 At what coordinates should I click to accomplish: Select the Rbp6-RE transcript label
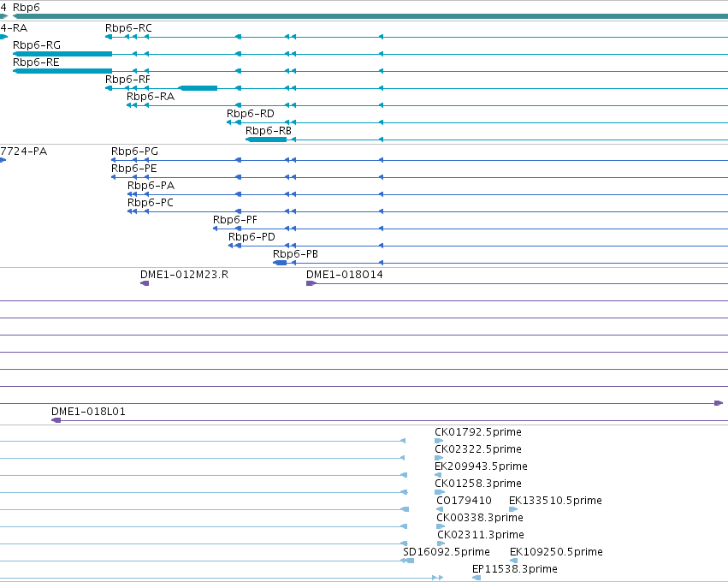click(36, 62)
